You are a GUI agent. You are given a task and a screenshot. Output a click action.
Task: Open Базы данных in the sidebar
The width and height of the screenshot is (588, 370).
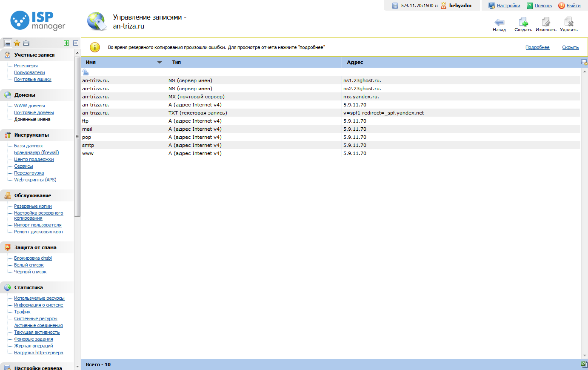pos(29,146)
